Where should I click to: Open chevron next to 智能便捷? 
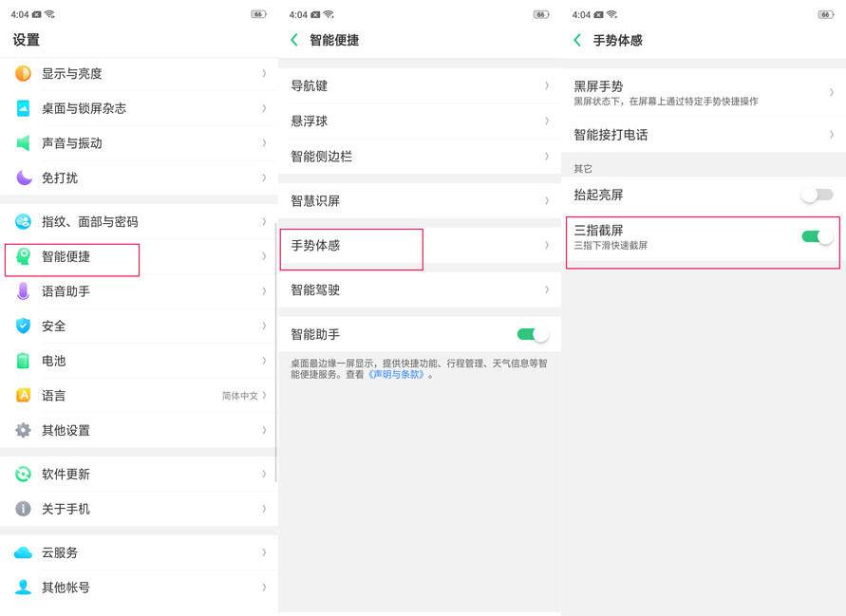coord(264,256)
